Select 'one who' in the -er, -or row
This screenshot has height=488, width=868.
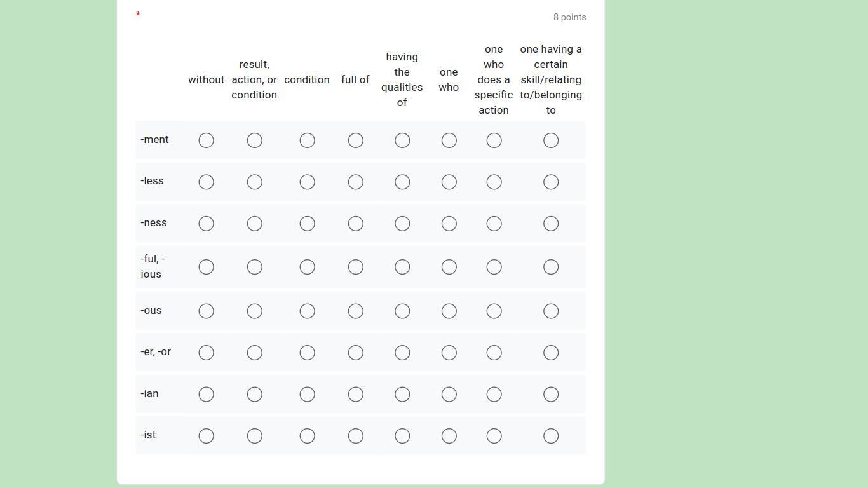[x=449, y=353]
